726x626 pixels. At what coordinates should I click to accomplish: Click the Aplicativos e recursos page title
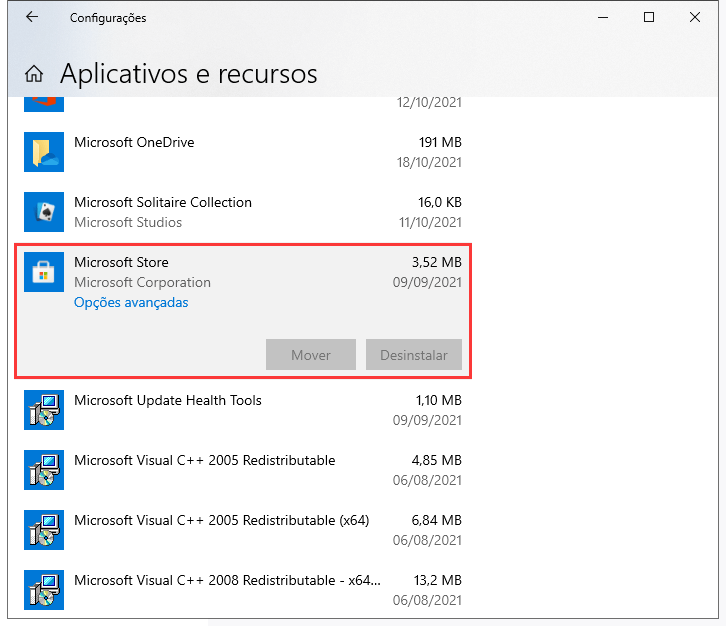point(189,74)
